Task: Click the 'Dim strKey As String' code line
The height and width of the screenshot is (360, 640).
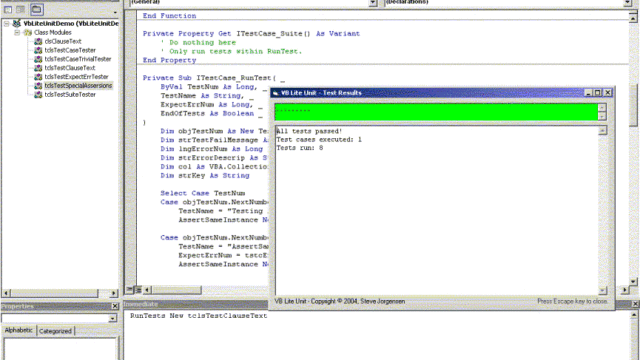Action: tap(205, 176)
